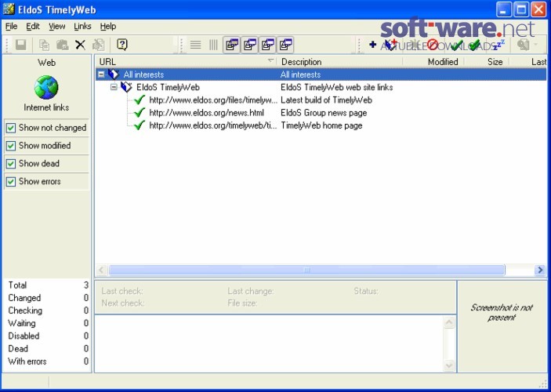Uncheck the Show errors checkbox
Screen dimensions: 551x392
point(11,181)
